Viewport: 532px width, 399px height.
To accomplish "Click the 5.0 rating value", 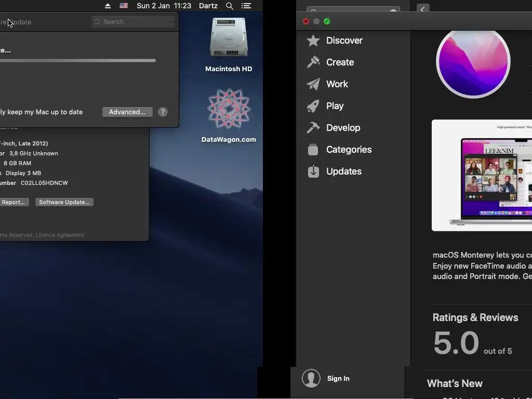I will click(x=456, y=343).
